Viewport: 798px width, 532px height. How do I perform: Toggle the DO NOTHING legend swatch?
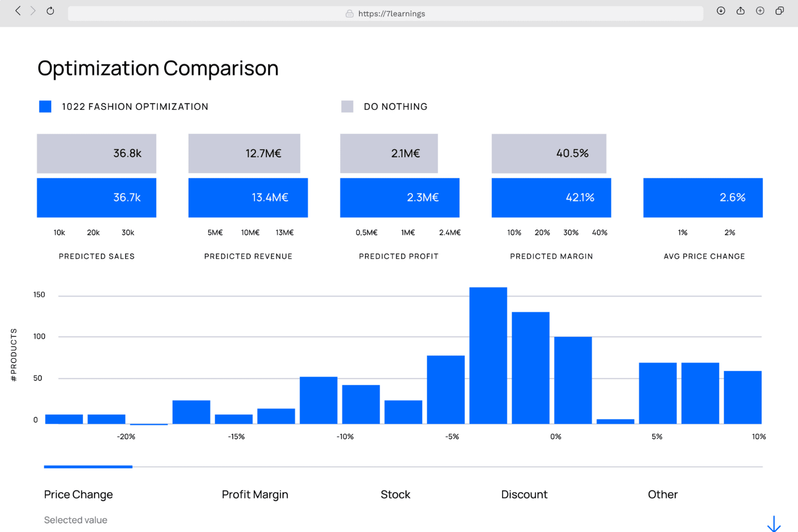[347, 106]
